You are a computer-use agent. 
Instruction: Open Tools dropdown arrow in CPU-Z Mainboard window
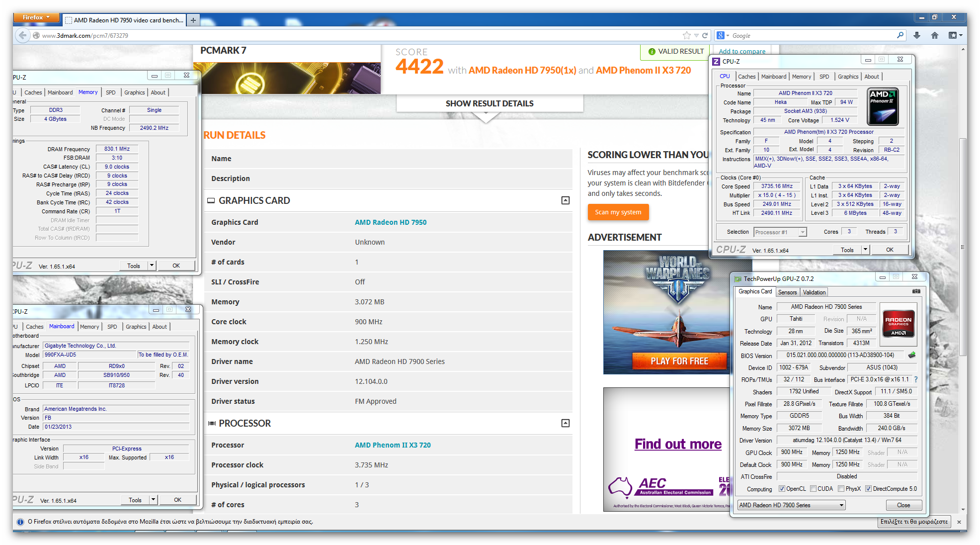click(153, 500)
